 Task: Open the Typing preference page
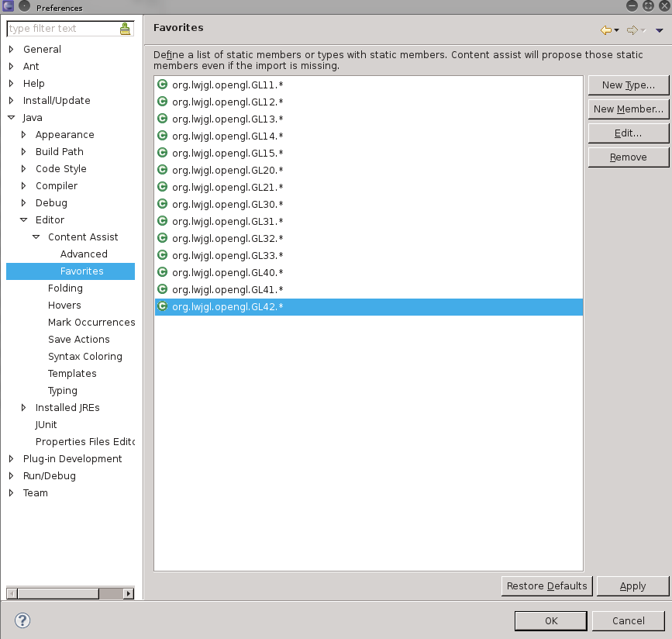pos(63,391)
